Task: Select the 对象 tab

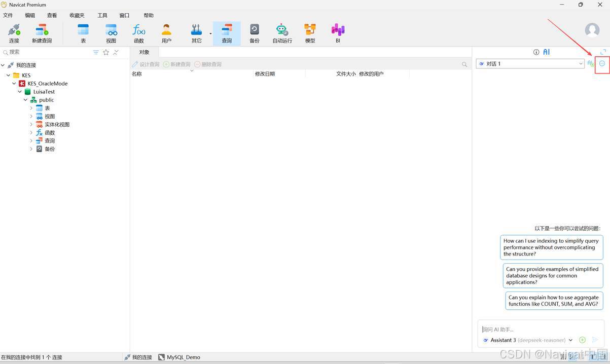Action: pyautogui.click(x=145, y=52)
